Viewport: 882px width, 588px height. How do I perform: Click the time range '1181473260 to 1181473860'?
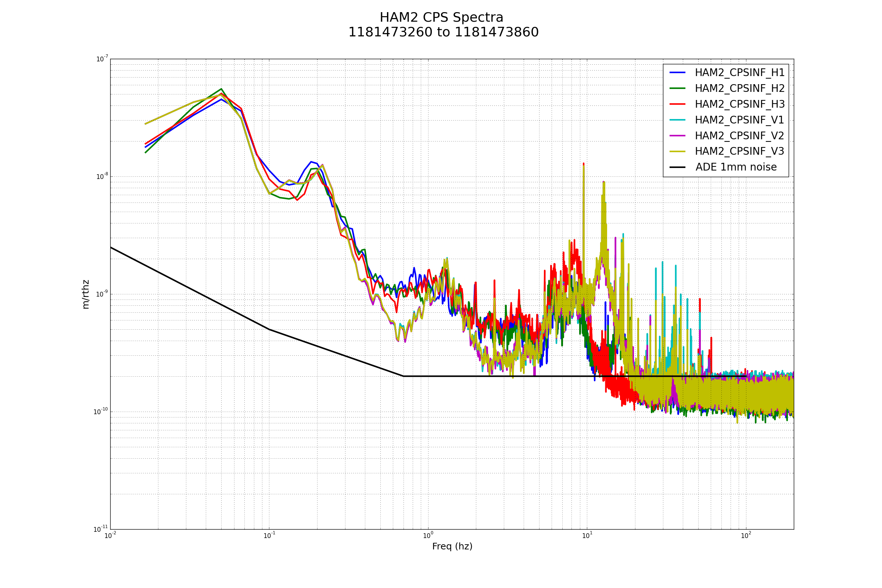443,32
